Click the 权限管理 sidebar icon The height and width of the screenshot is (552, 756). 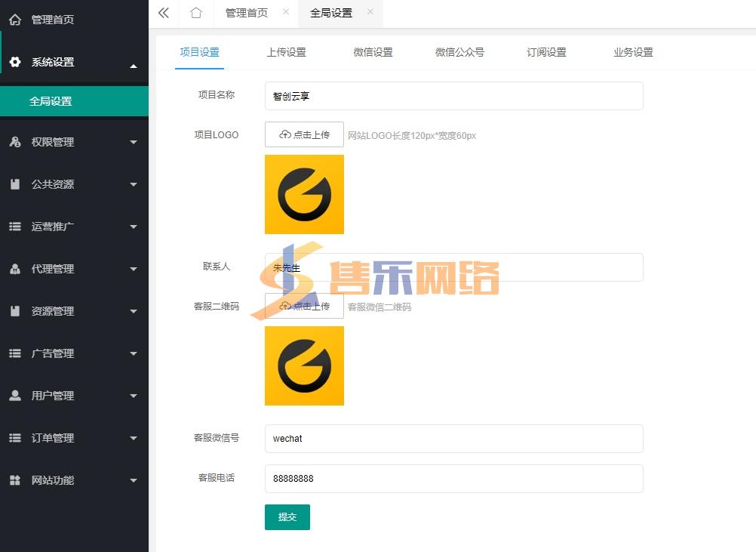coord(15,142)
